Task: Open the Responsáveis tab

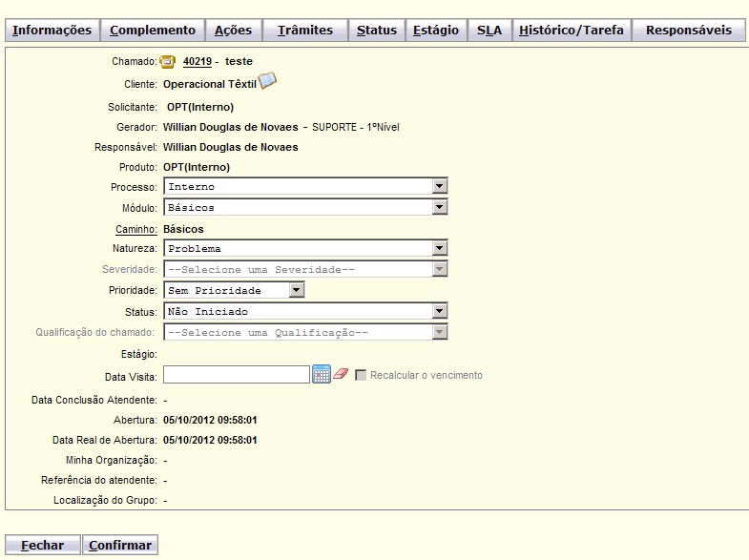Action: [689, 31]
